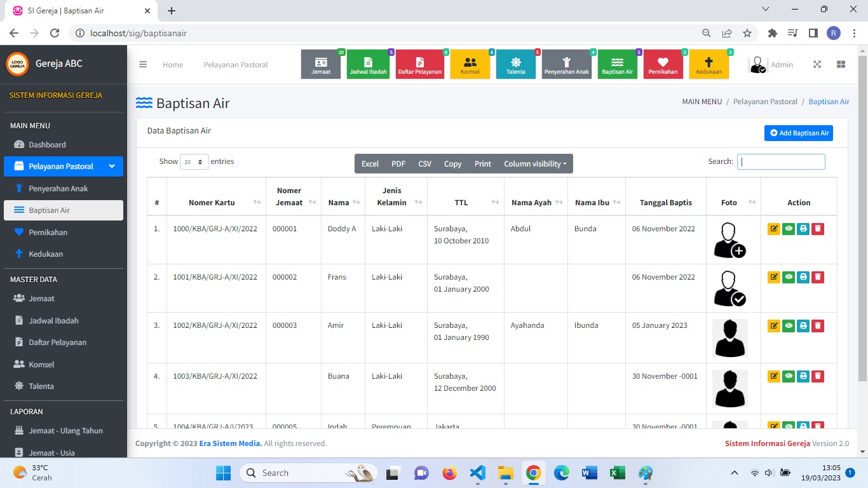The width and height of the screenshot is (868, 488).
Task: Select Dashboard from the main menu
Action: click(x=47, y=145)
